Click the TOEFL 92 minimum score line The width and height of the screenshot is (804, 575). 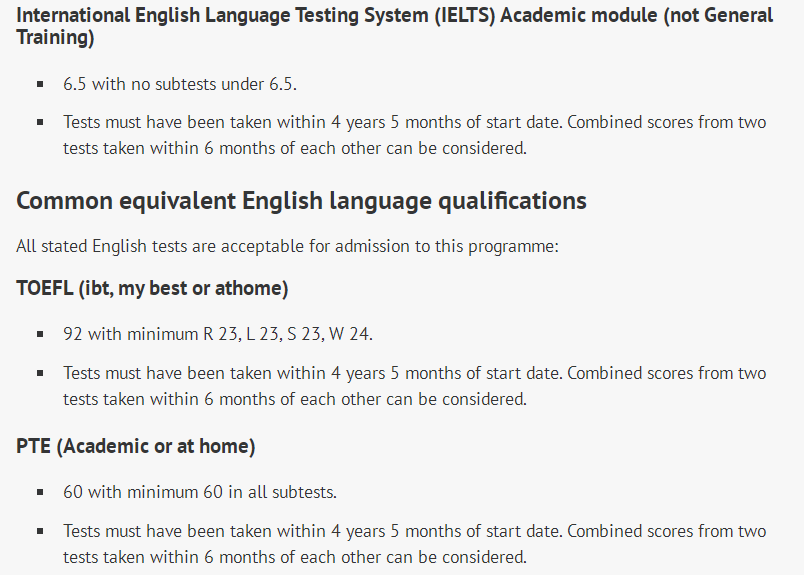pyautogui.click(x=218, y=334)
